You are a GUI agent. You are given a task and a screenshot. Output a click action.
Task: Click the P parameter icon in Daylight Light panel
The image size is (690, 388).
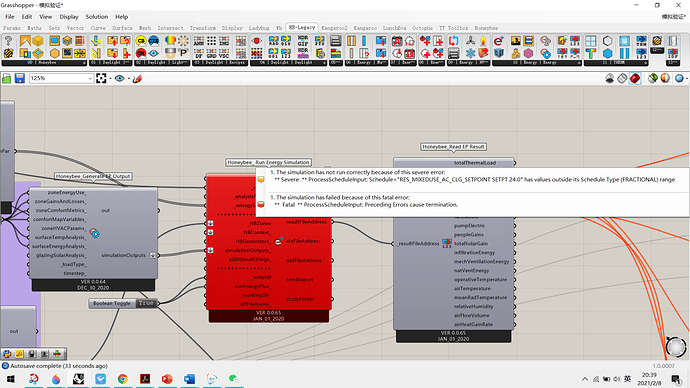(183, 54)
